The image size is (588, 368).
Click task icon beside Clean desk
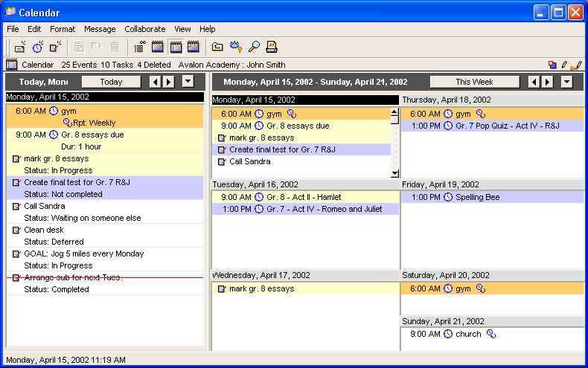tap(16, 230)
